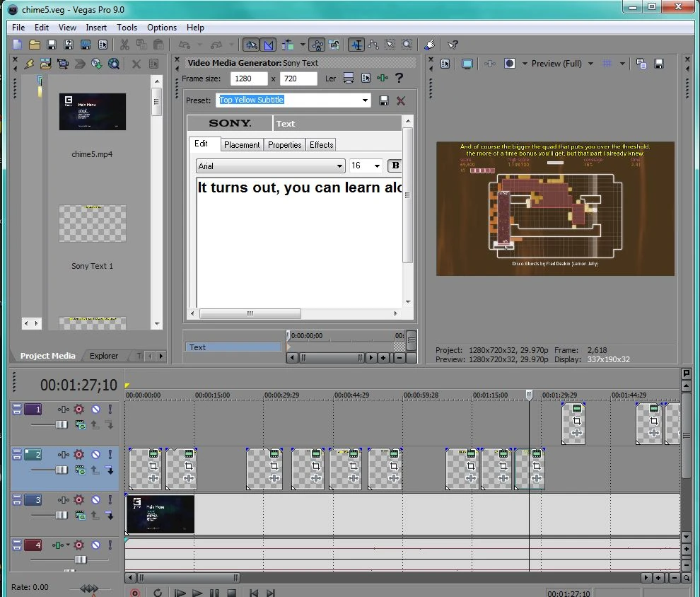Toggle Bold formatting in text editor
Screen dimensions: 700x597
[x=395, y=166]
